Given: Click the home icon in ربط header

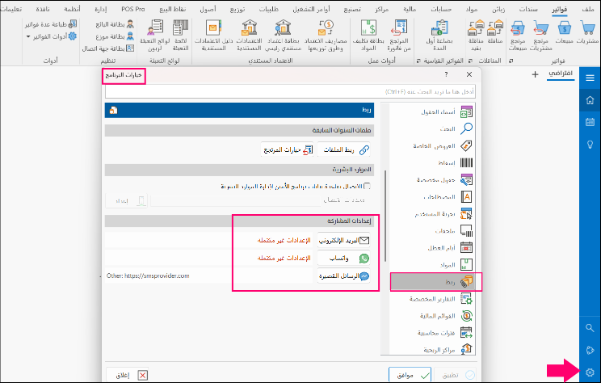Looking at the screenshot, I should (x=113, y=110).
